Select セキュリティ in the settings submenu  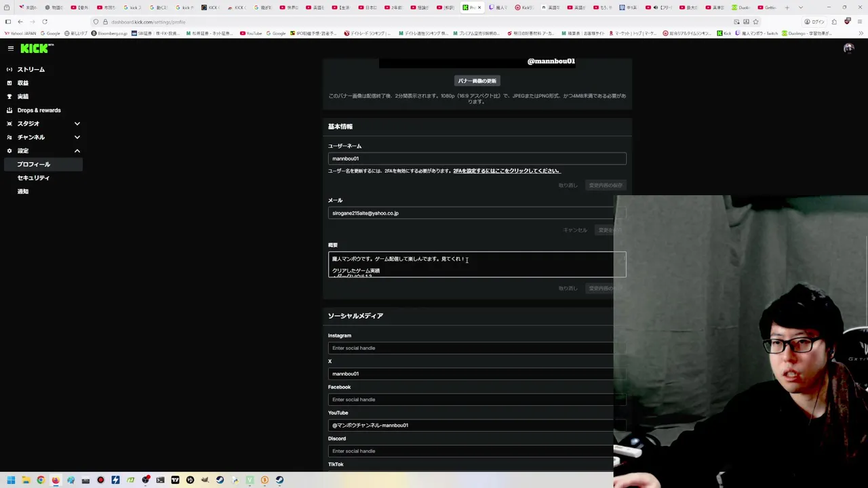(x=34, y=178)
